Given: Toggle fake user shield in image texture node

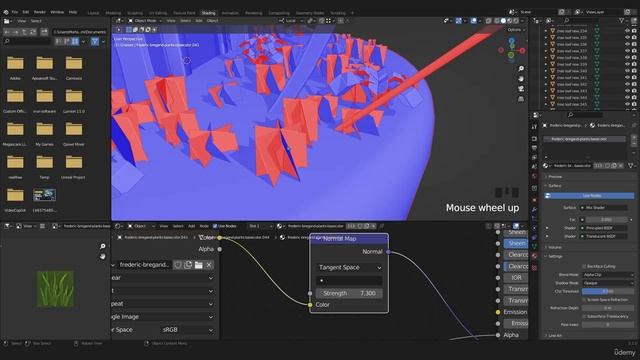Looking at the screenshot, I should 178,265.
